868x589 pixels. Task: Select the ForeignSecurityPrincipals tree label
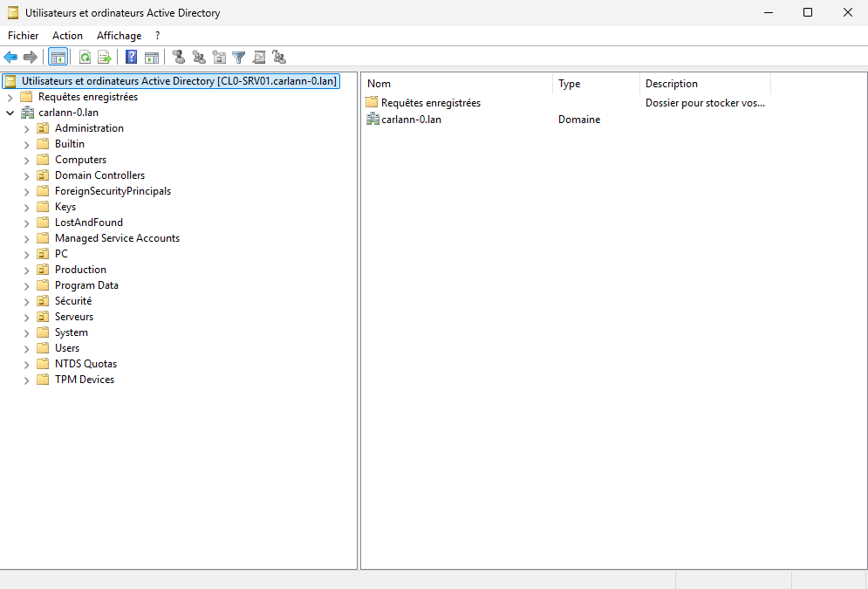point(113,191)
